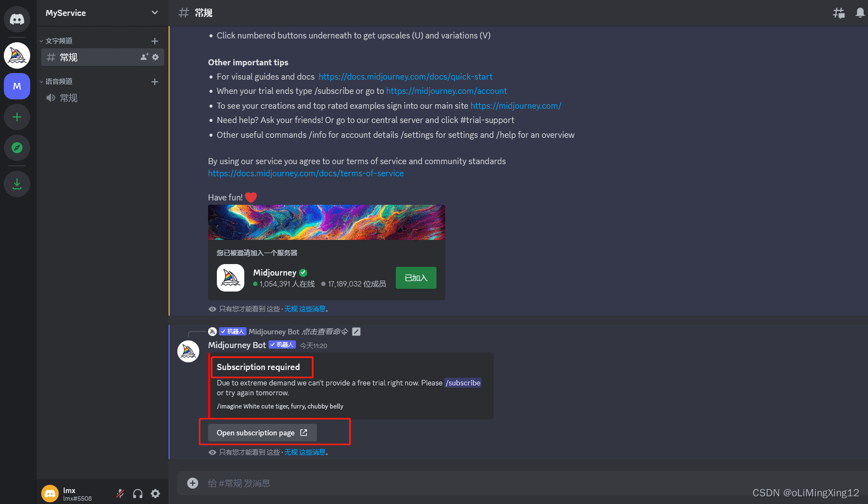Invite members to 常规 channel icon

144,57
